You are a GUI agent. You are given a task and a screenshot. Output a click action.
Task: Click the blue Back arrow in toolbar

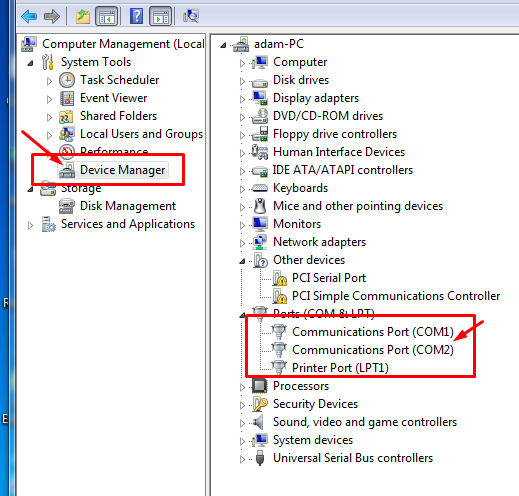coord(29,16)
